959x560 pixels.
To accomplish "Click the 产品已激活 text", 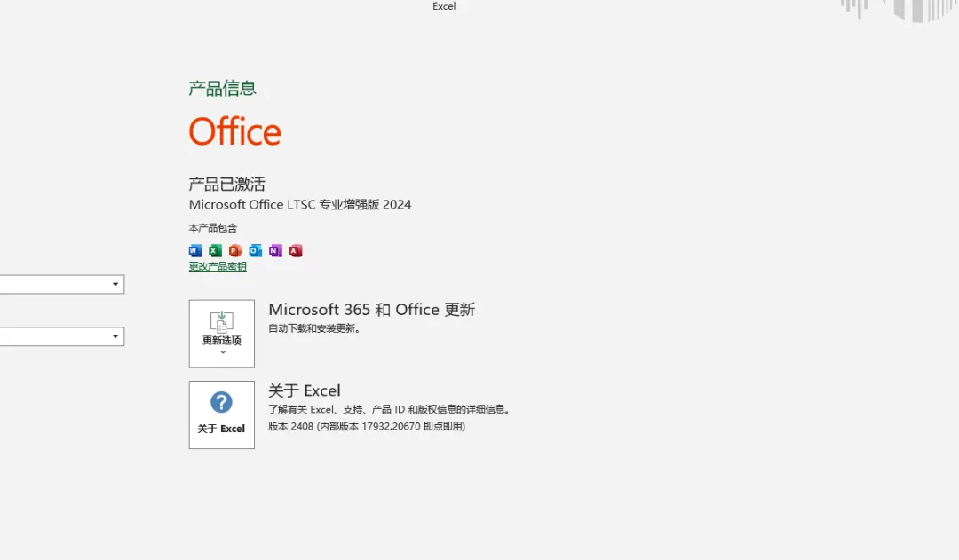I will [227, 184].
